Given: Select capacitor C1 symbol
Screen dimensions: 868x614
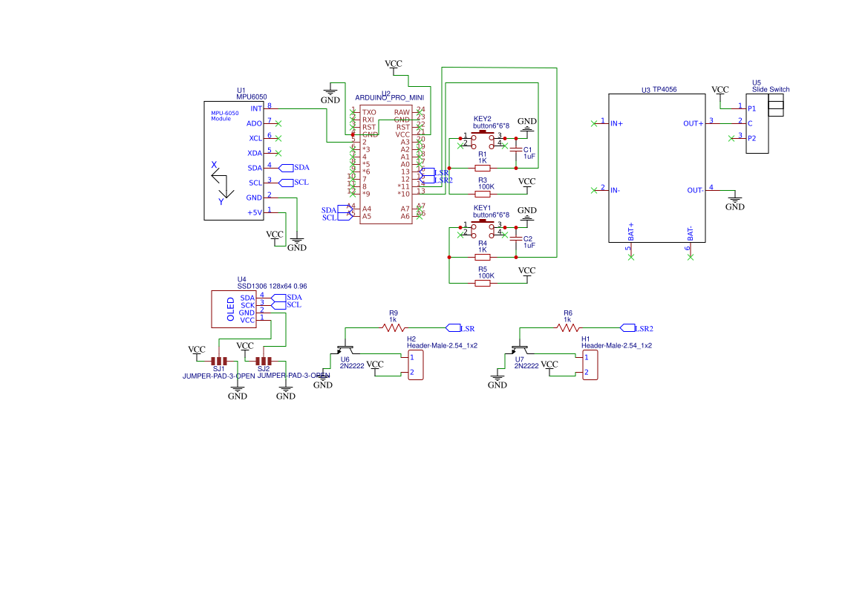Looking at the screenshot, I should (516, 149).
